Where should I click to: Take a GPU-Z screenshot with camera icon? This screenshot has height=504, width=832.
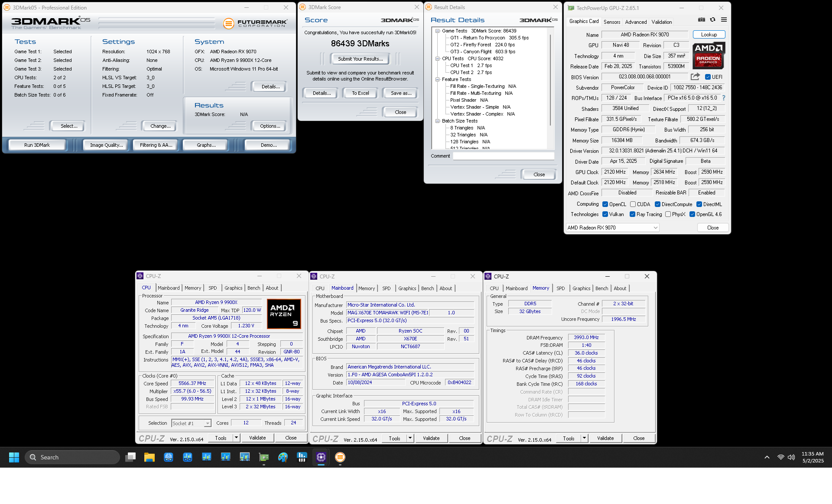(702, 19)
